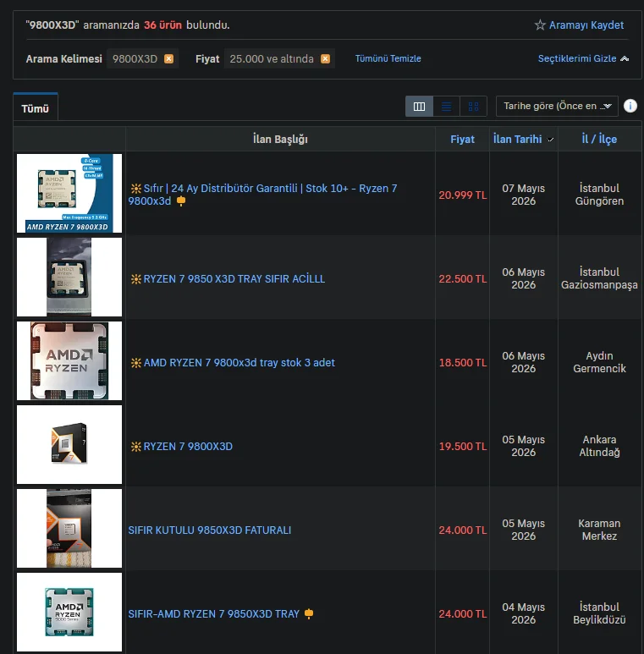
Task: Sort by İl / İlçe column header
Action: pos(599,140)
